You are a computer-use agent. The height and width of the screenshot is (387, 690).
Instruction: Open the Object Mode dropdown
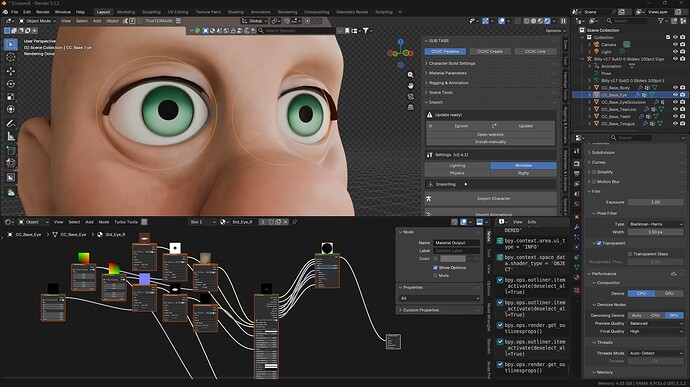pos(37,21)
